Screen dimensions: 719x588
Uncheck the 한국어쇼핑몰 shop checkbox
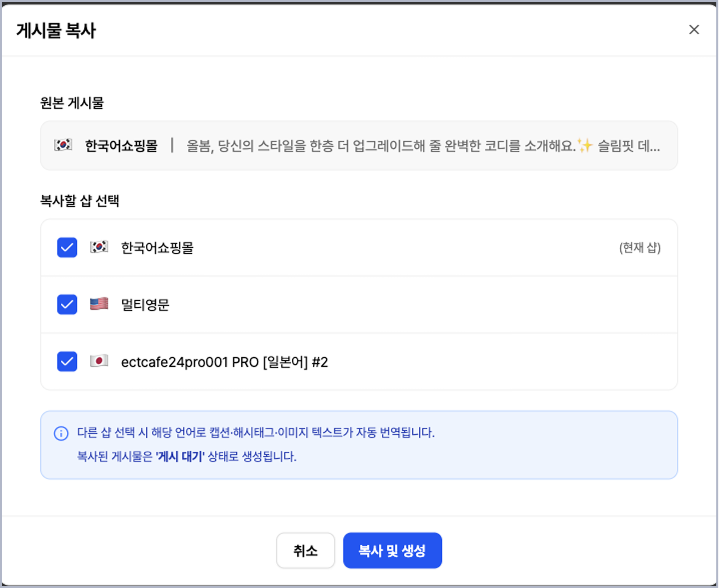click(67, 248)
